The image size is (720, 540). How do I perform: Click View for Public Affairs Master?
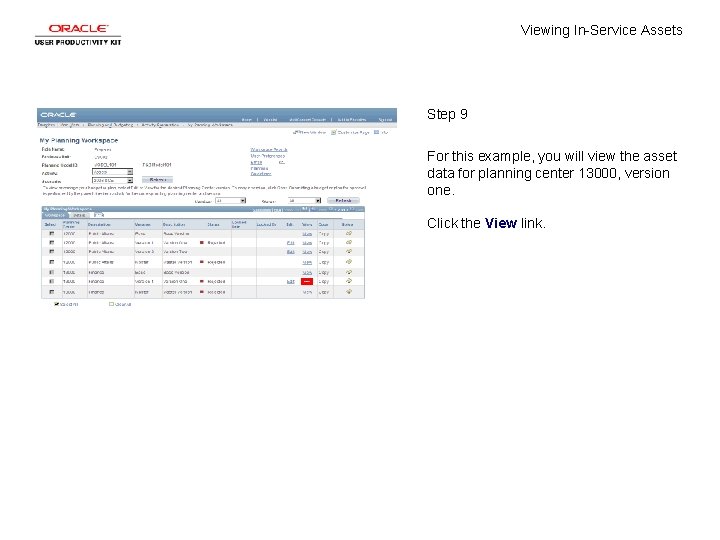307,262
